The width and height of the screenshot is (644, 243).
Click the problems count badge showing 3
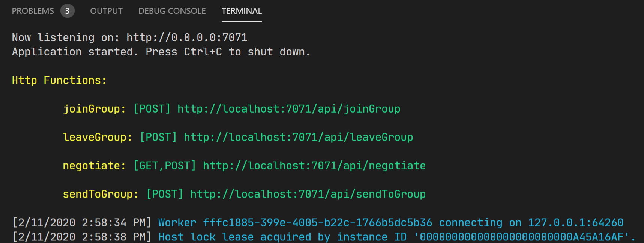pyautogui.click(x=68, y=11)
